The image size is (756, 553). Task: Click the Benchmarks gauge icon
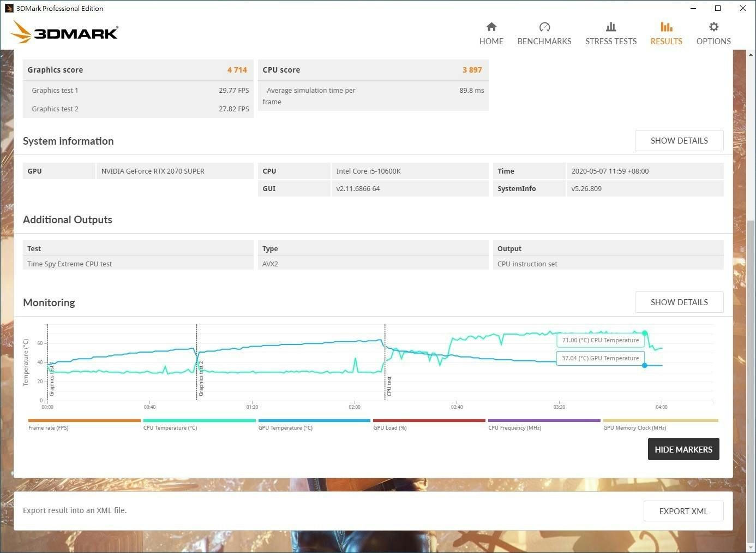click(544, 27)
